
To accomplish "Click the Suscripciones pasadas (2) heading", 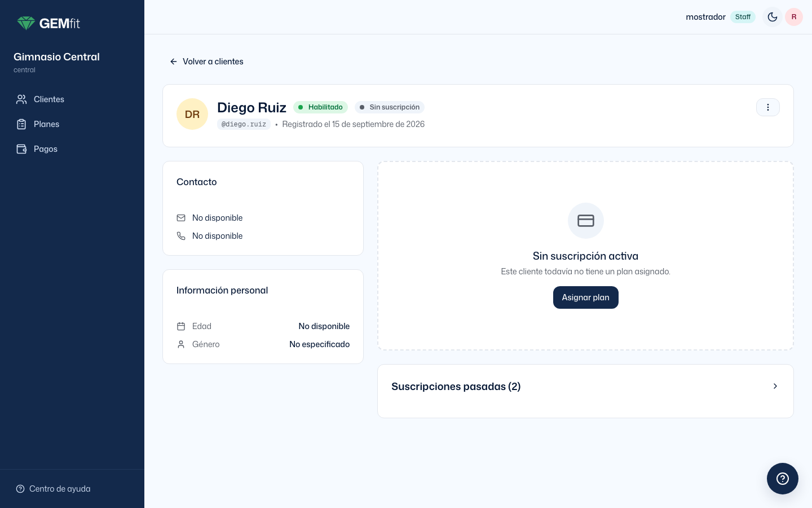I will coord(456,387).
